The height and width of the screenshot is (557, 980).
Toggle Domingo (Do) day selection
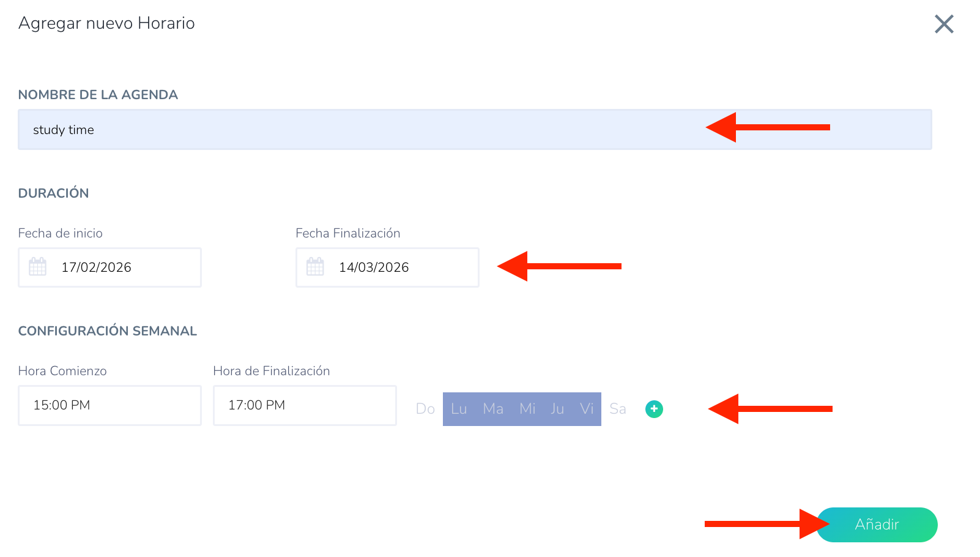coord(425,409)
